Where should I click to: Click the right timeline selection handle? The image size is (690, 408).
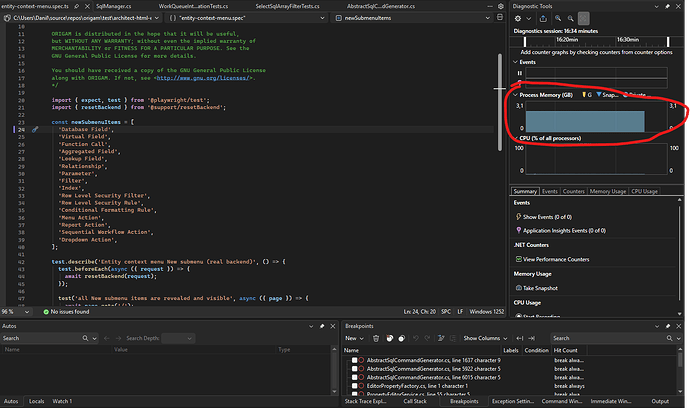coord(668,42)
